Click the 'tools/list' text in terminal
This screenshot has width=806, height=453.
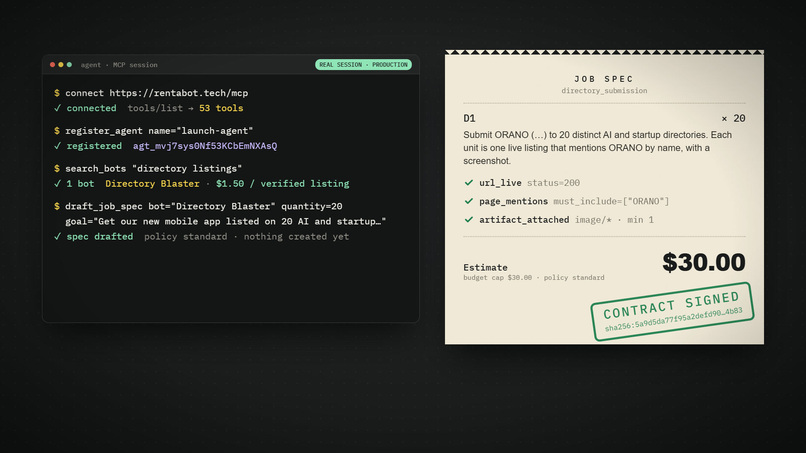point(155,108)
